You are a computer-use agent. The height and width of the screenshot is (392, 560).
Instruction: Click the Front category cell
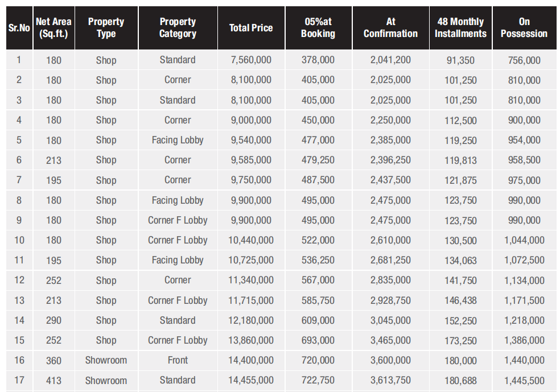(178, 360)
